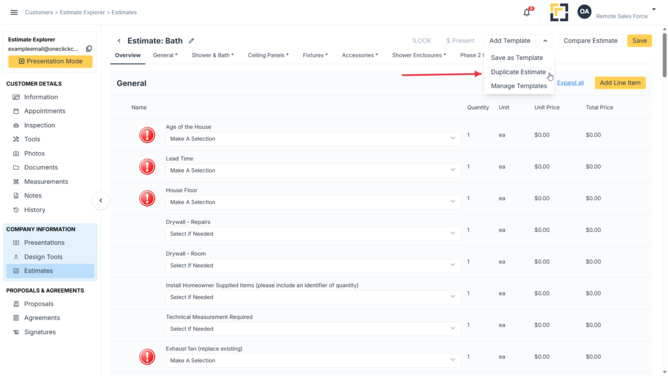Go back using arrow beside Estimate: Bath

(119, 41)
